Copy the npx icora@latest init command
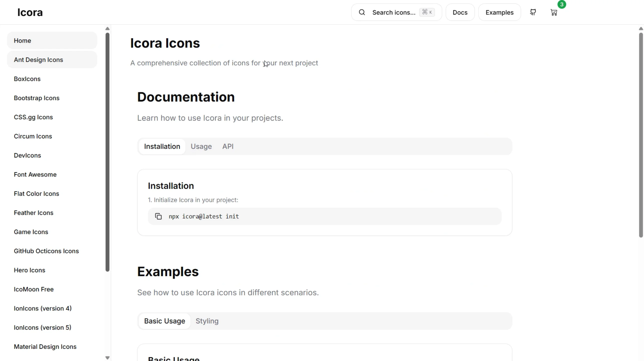The image size is (644, 361). click(x=158, y=216)
